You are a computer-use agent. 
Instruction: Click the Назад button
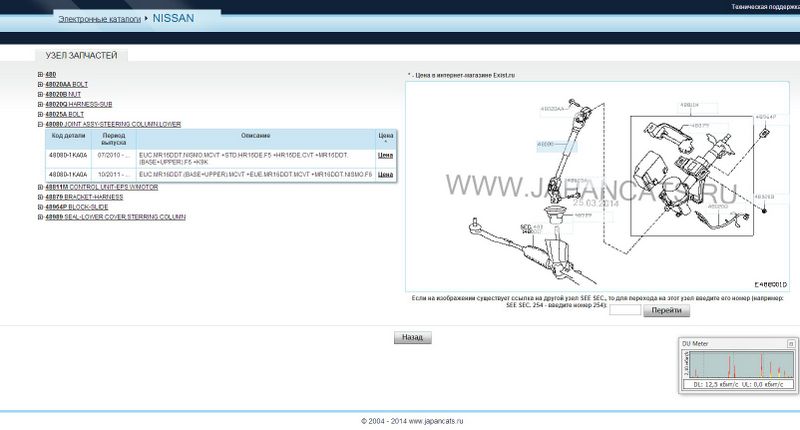412,337
